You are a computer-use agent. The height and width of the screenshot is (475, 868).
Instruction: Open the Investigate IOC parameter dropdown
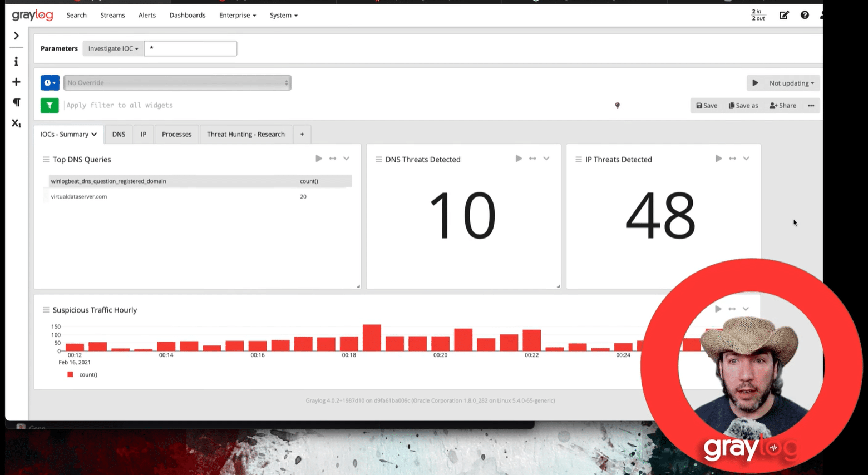coord(113,48)
